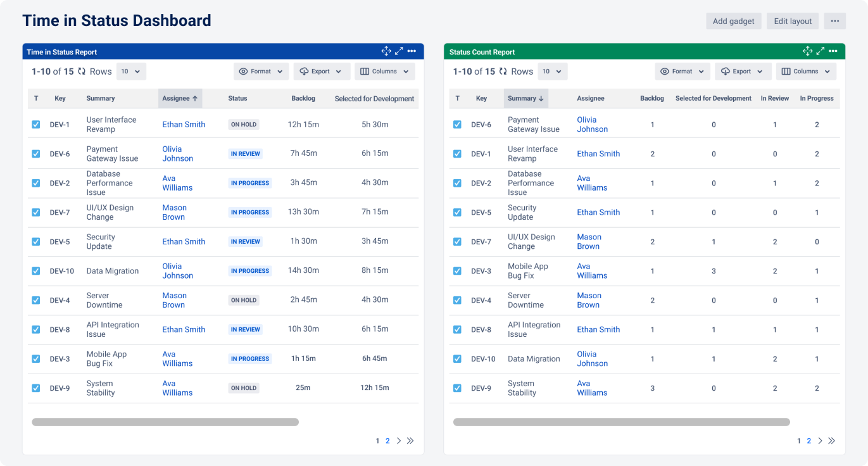Open the Format menu in Time in Status Report

tap(261, 71)
